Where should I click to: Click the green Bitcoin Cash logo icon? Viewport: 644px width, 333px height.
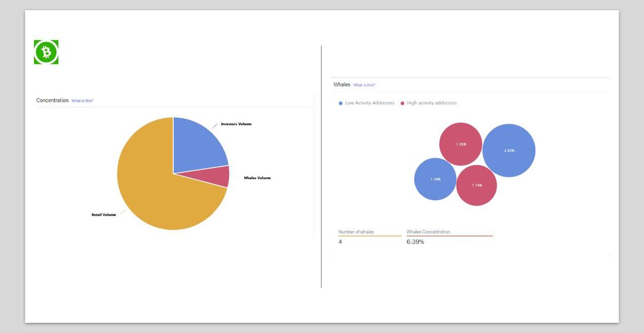coord(46,52)
